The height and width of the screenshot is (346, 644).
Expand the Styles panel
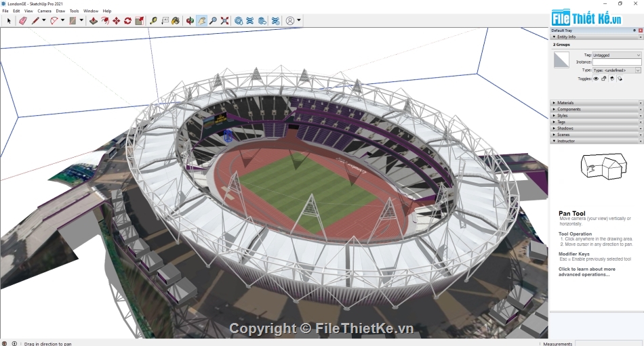(x=554, y=116)
